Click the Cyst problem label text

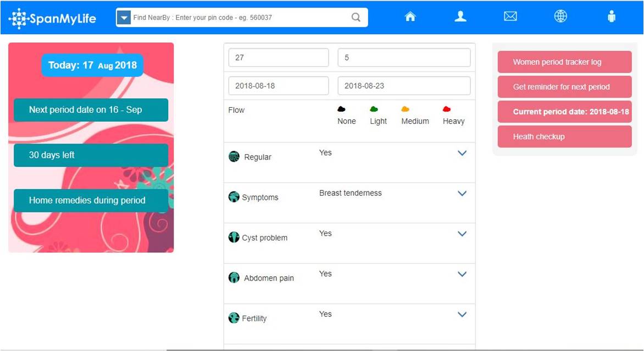[264, 238]
